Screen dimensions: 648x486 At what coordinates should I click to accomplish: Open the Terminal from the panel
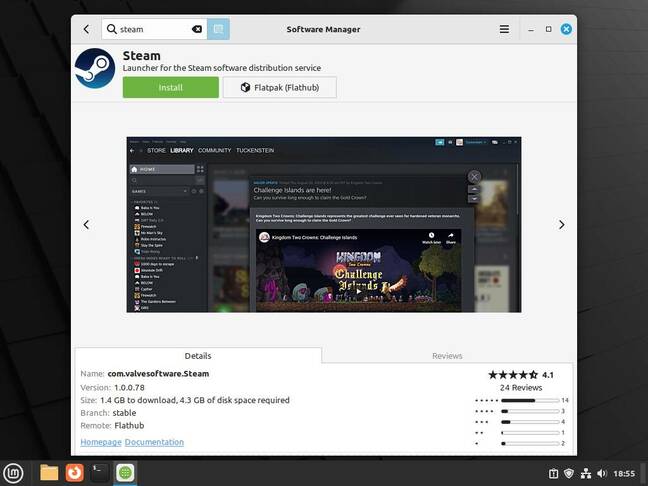100,473
